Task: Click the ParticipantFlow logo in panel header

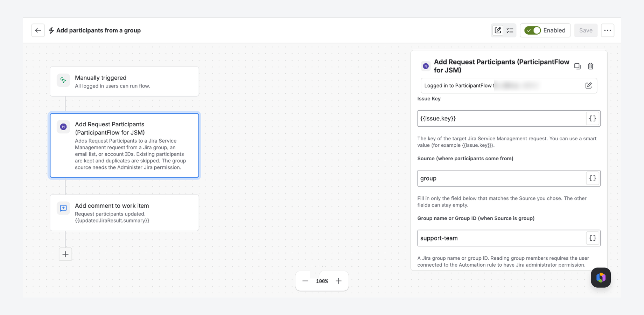Action: 426,66
